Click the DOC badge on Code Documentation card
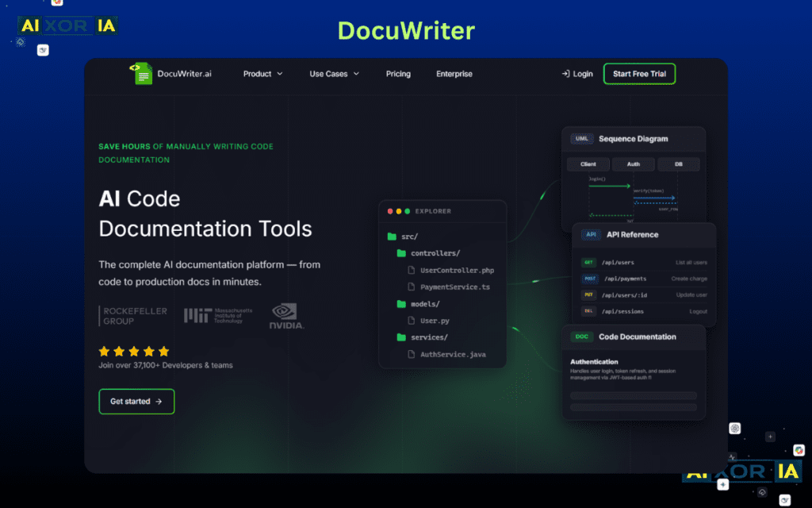The width and height of the screenshot is (812, 508). (581, 336)
